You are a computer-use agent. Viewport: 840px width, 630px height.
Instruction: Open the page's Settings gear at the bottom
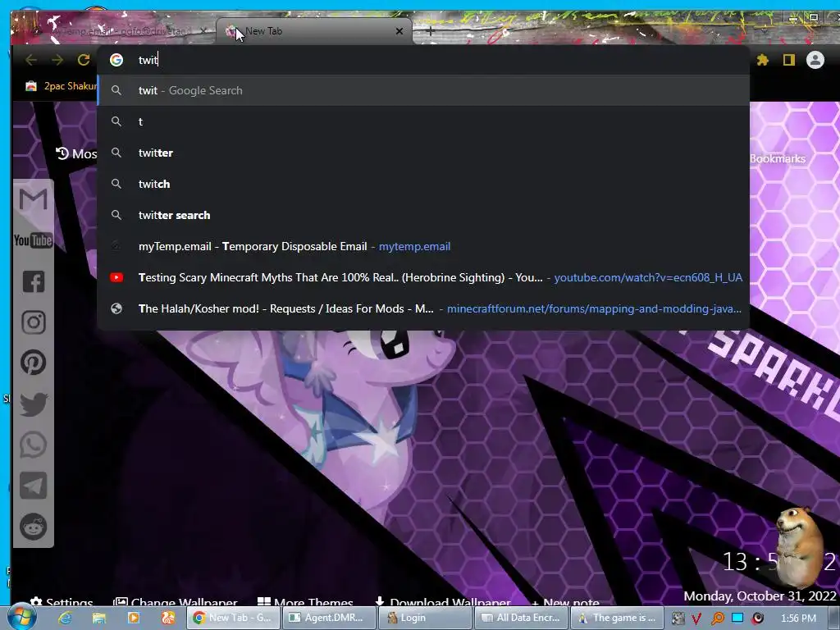coord(62,601)
